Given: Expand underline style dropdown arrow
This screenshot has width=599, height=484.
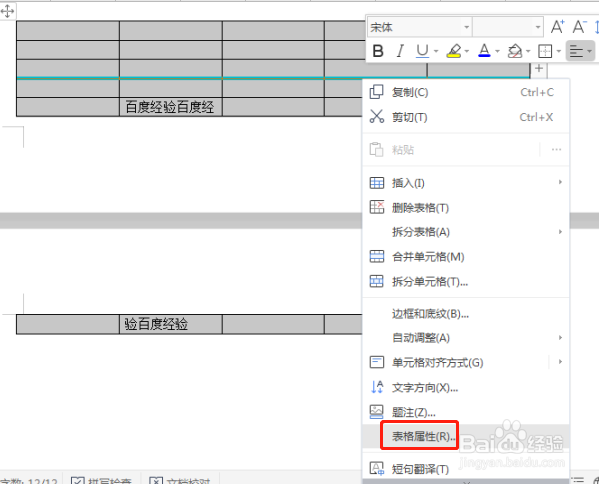Looking at the screenshot, I should (436, 51).
